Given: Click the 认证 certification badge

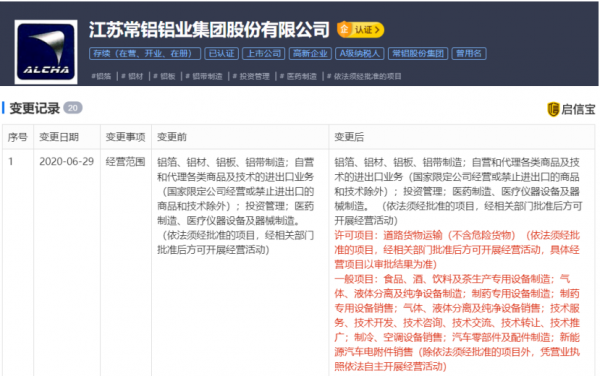Looking at the screenshot, I should (360, 29).
